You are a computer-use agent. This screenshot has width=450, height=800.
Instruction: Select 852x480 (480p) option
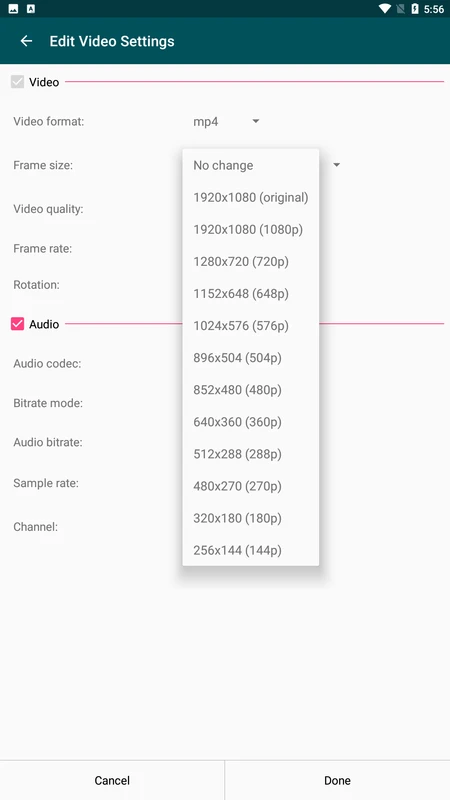coord(251,390)
